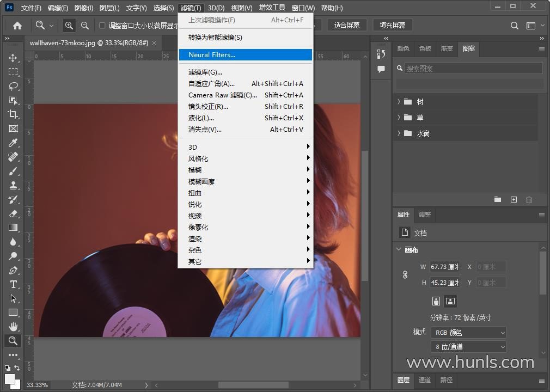
Task: Set canvas to landscape orientation
Action: click(450, 301)
